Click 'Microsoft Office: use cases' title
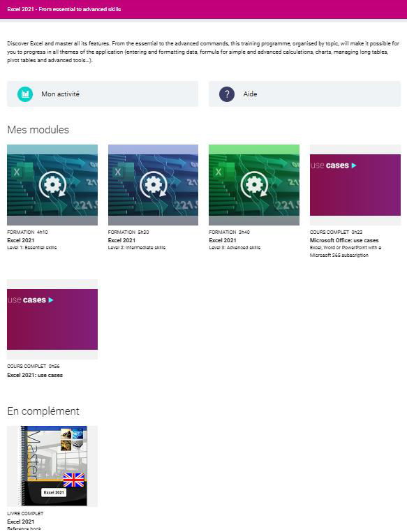407x532 pixels. coord(344,240)
